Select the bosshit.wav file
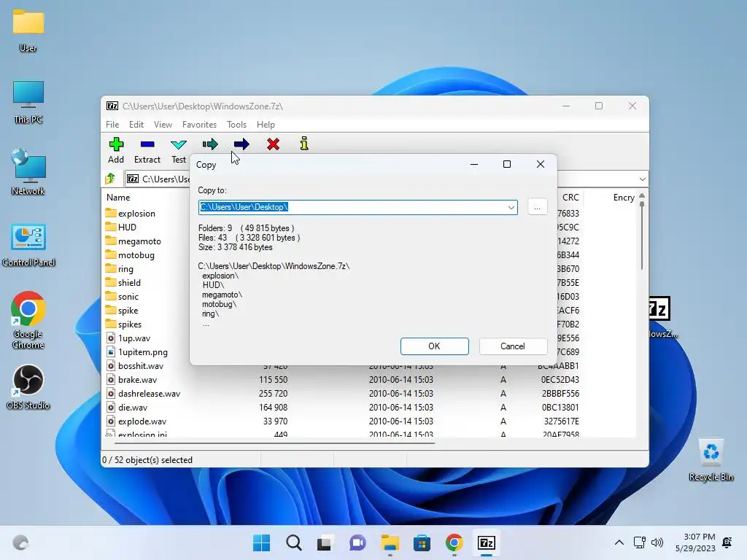Image resolution: width=747 pixels, height=560 pixels. [x=135, y=366]
